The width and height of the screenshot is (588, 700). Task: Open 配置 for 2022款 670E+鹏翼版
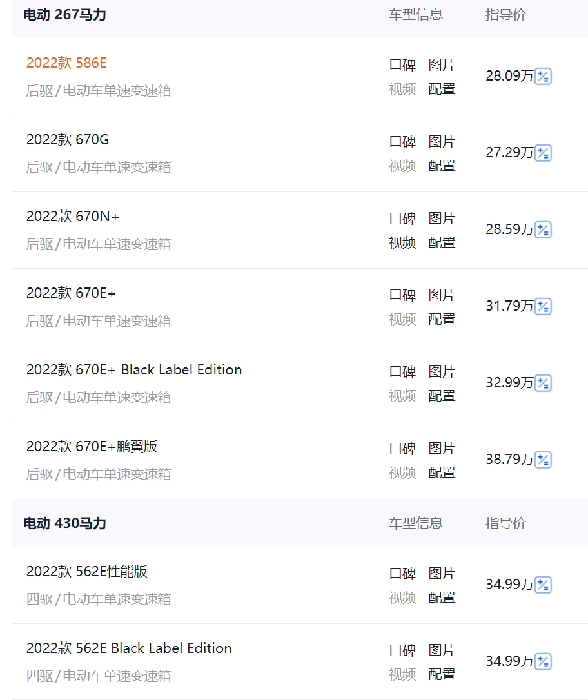[x=442, y=473]
